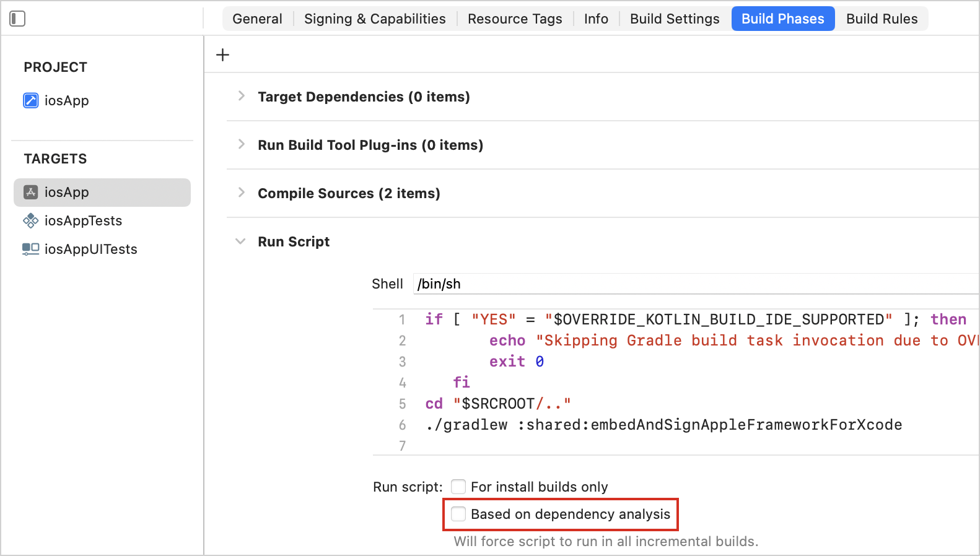Expand Compile Sources section
Image resolution: width=980 pixels, height=556 pixels.
[242, 193]
